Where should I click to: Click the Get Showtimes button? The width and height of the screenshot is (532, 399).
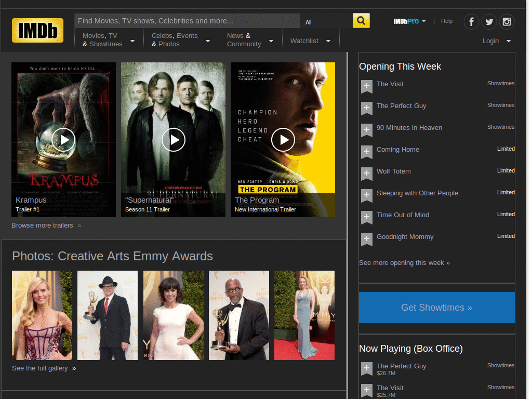[436, 308]
